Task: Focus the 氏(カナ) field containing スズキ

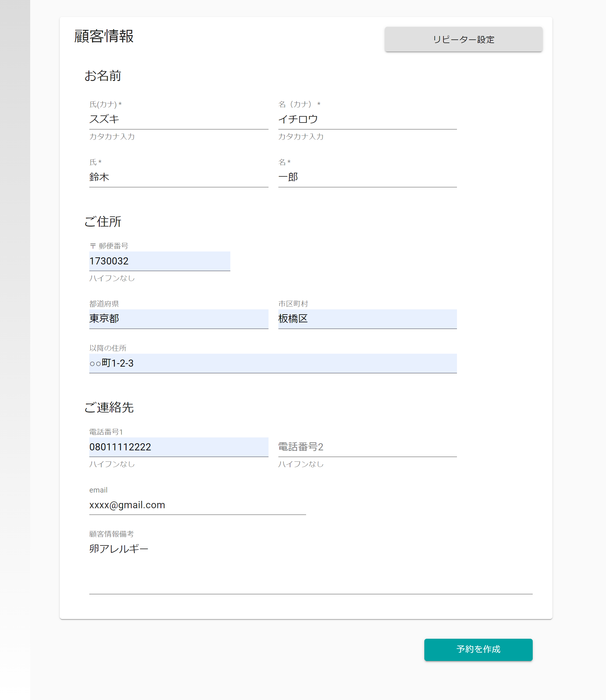Action: point(179,119)
